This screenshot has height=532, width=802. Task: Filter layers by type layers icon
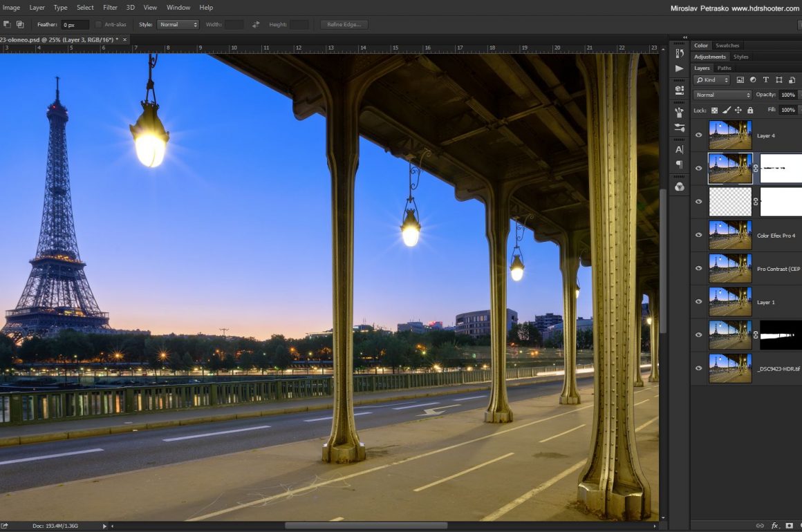[x=766, y=80]
